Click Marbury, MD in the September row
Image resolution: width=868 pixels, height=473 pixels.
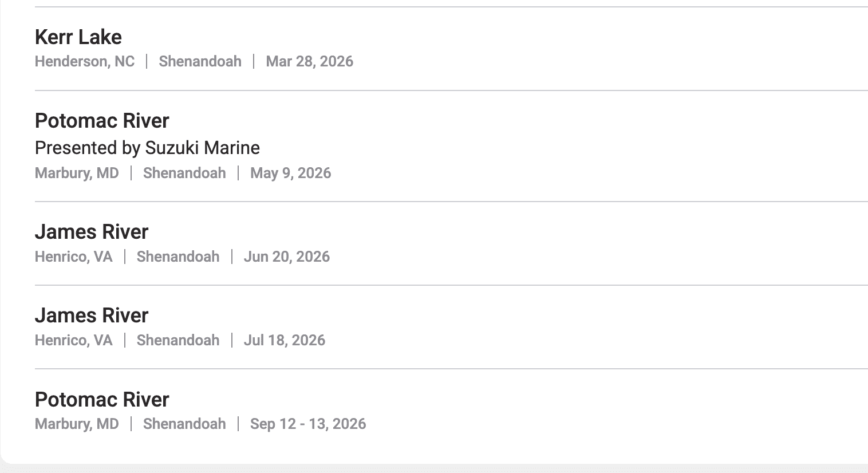[77, 424]
